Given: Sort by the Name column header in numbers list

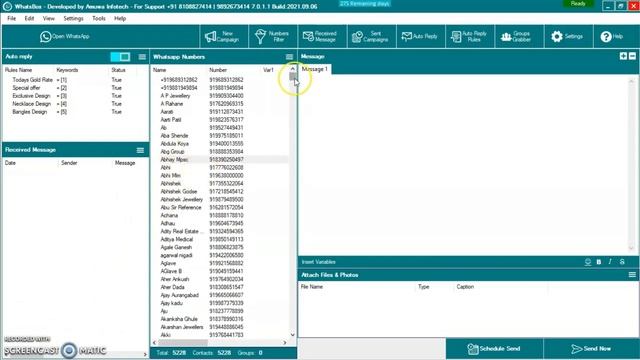Looking at the screenshot, I should (160, 70).
